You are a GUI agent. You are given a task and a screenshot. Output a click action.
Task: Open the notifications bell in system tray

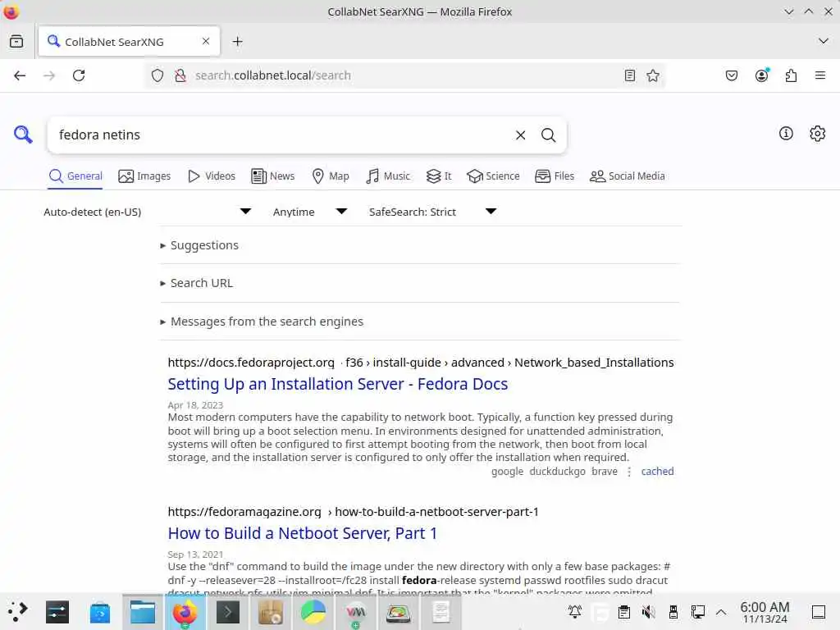click(x=575, y=612)
